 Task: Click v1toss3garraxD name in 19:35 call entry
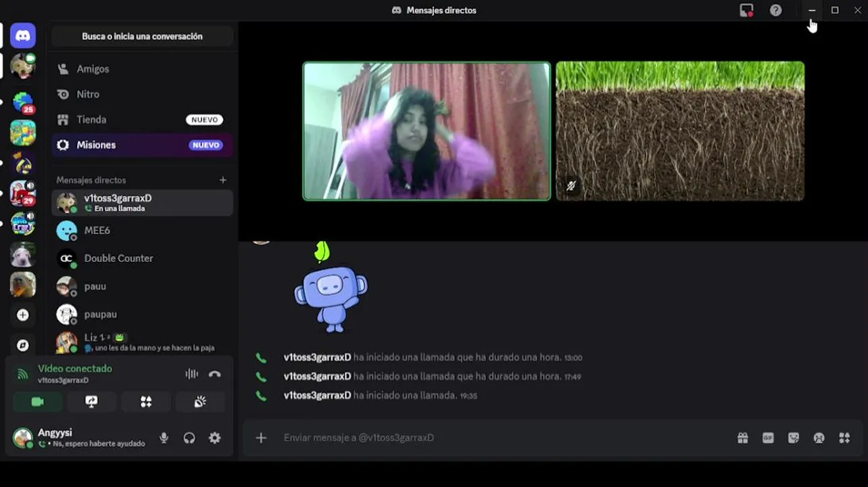click(x=317, y=395)
